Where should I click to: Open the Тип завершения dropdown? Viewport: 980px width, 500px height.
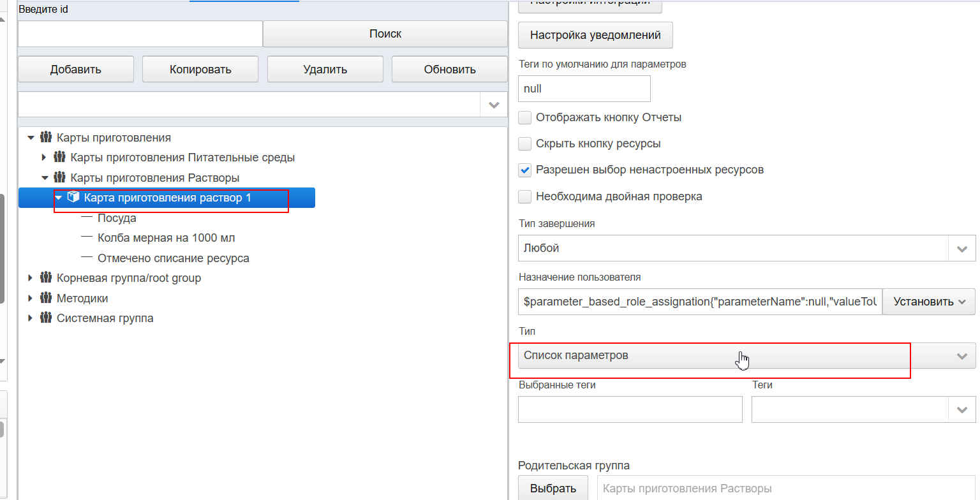click(962, 248)
